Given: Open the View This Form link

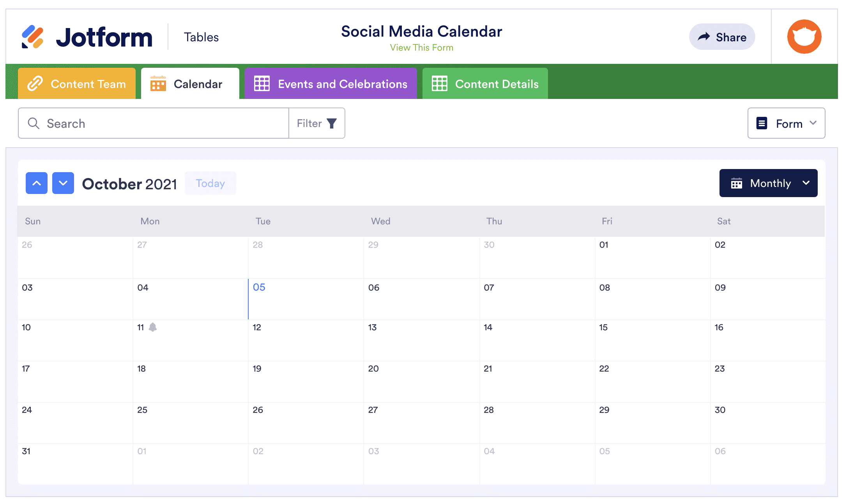Looking at the screenshot, I should tap(421, 48).
